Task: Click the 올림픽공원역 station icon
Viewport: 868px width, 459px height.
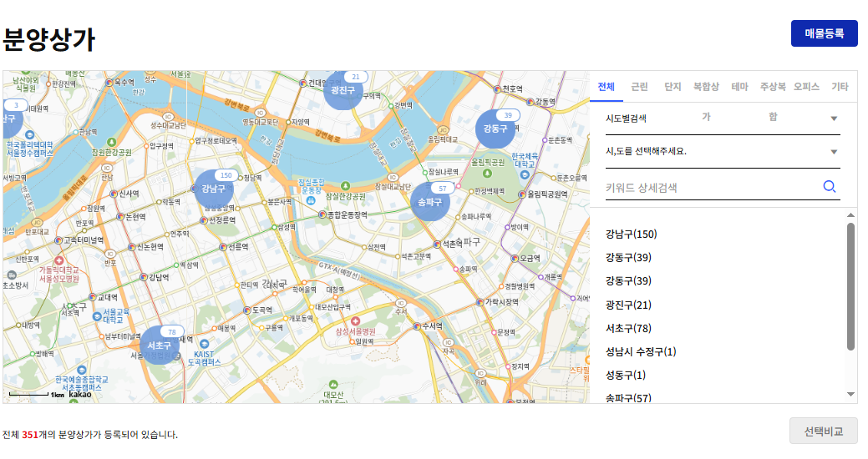Action: [x=522, y=194]
